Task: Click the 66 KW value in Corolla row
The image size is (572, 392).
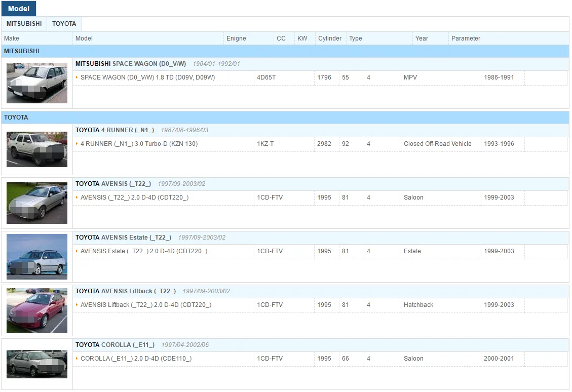Action: coord(346,359)
